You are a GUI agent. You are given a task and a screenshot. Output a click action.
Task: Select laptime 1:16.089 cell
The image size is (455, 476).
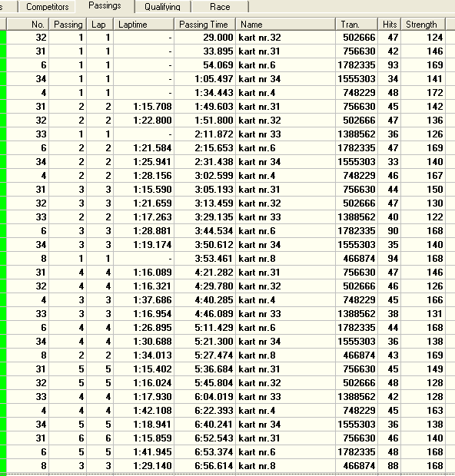pos(144,273)
